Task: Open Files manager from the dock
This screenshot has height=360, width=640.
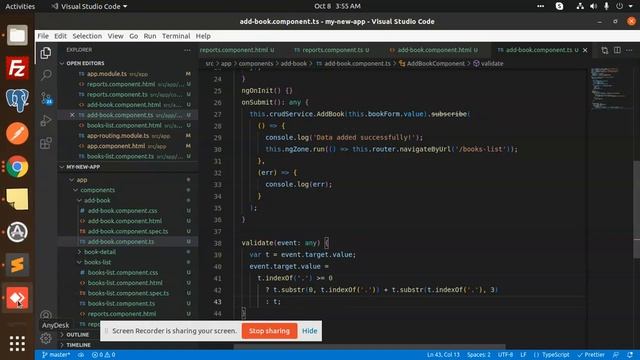Action: point(17,35)
